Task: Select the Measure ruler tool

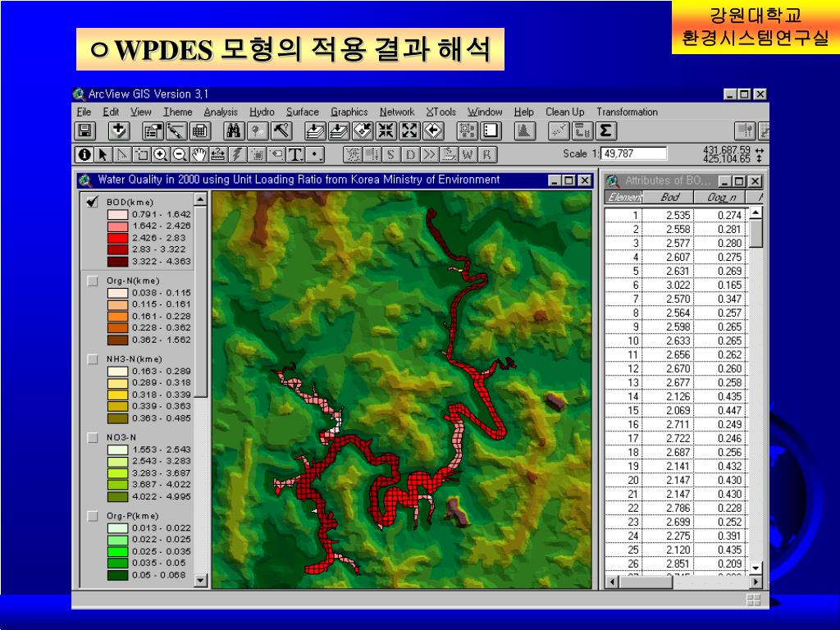Action: click(218, 154)
